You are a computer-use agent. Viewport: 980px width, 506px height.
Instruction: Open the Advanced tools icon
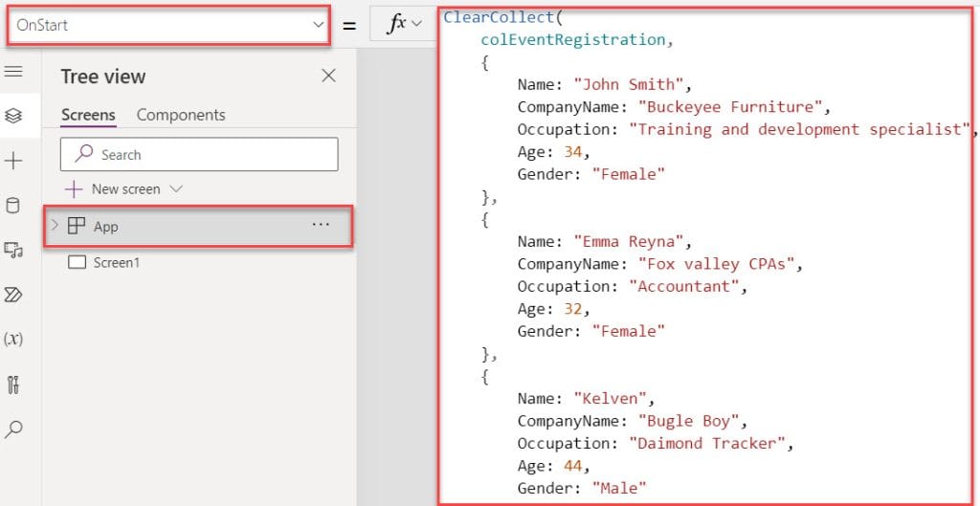[13, 385]
